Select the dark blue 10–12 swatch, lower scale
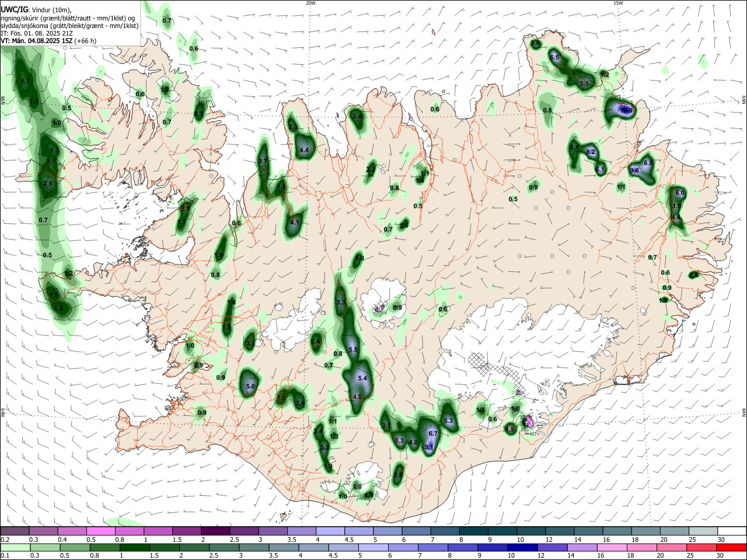 [x=522, y=547]
